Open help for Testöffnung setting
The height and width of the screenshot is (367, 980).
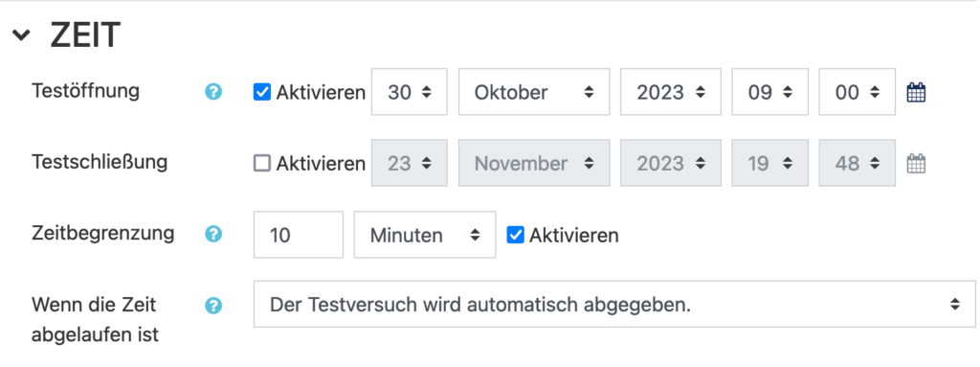tap(213, 93)
